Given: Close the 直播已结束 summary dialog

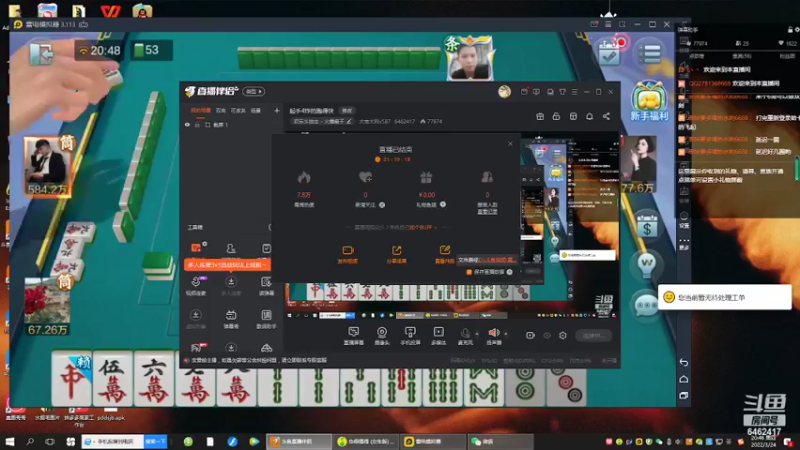Looking at the screenshot, I should (510, 144).
